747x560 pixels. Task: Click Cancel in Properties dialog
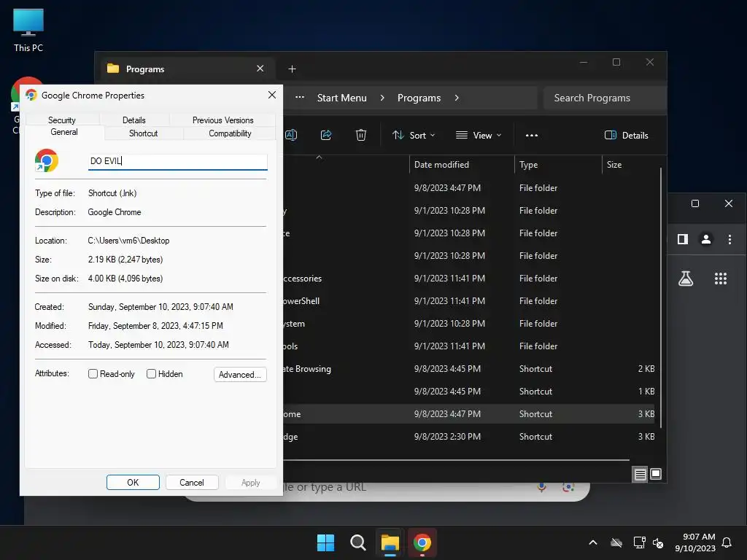pos(192,483)
